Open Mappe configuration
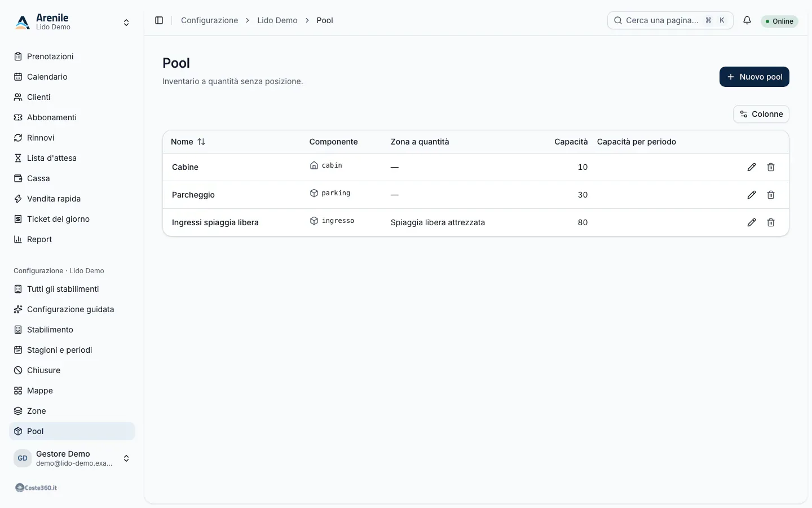The height and width of the screenshot is (508, 812). [72, 391]
